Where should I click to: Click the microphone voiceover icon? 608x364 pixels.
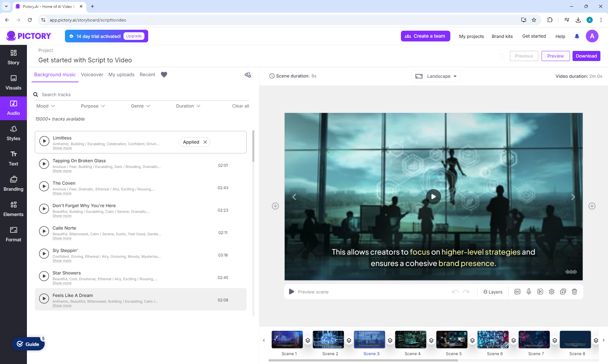click(x=529, y=292)
